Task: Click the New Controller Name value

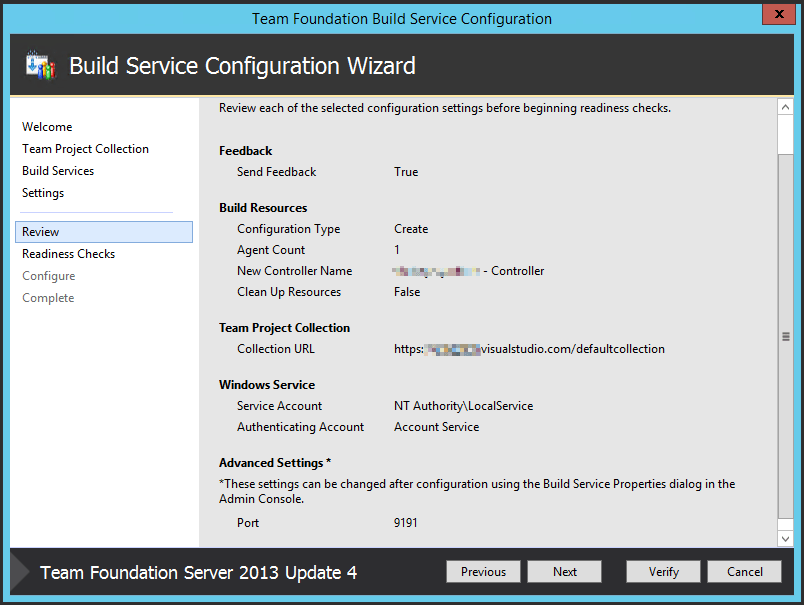Action: coord(469,271)
